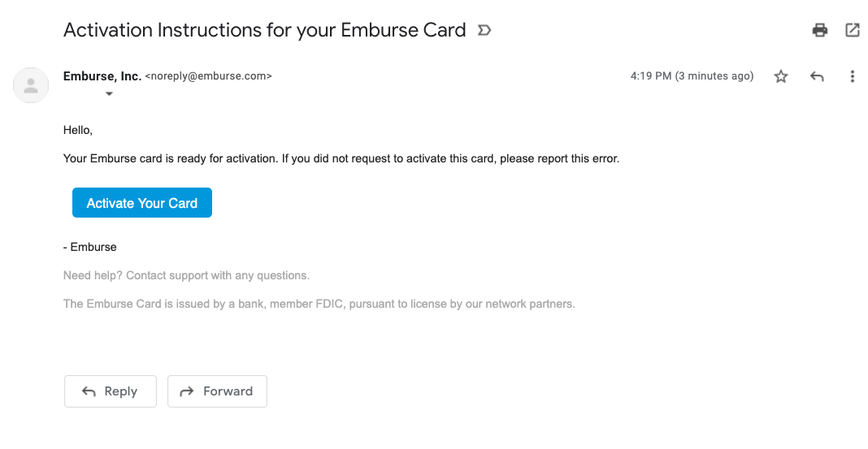Click the sender name Emburse, Inc.

point(102,76)
